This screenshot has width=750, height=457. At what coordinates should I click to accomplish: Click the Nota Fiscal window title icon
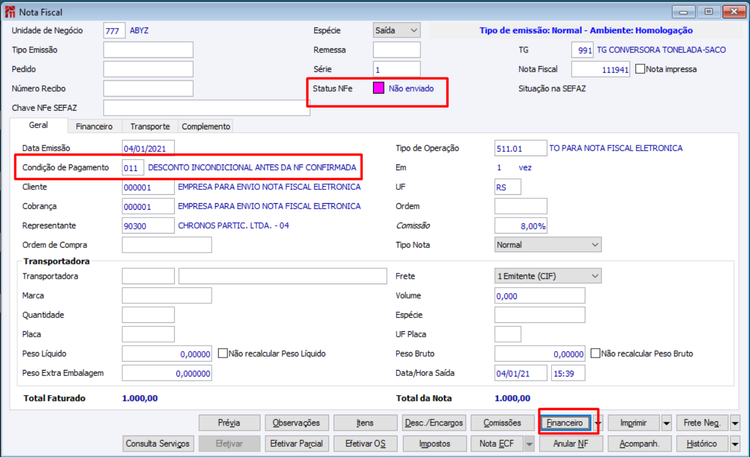[10, 11]
